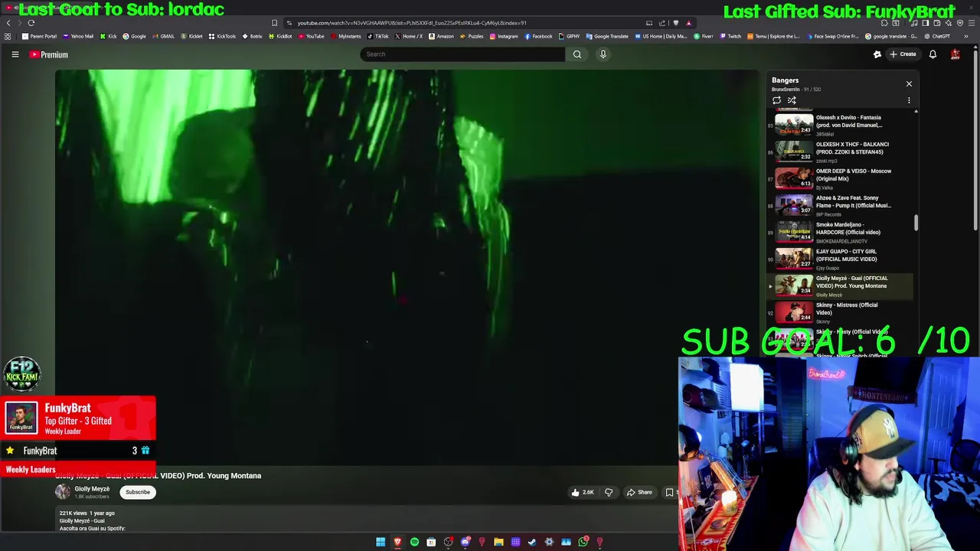Click the video player area

click(407, 268)
